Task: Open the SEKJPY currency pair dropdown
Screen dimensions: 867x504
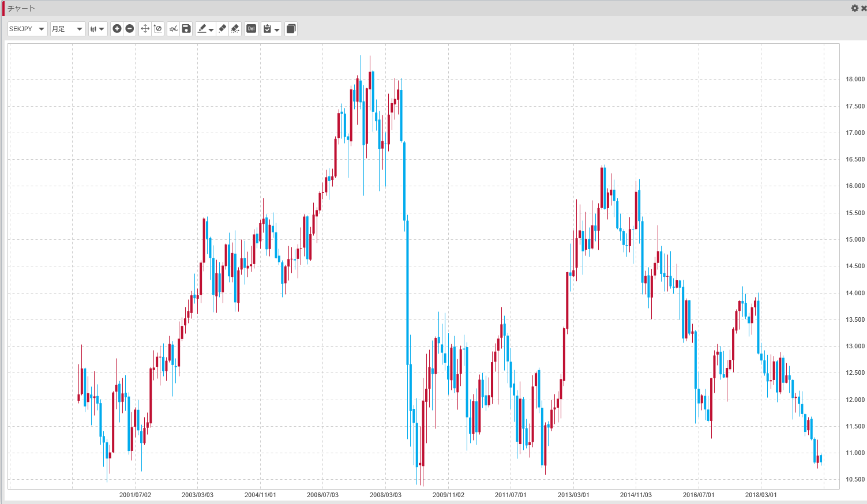Action: pyautogui.click(x=27, y=29)
